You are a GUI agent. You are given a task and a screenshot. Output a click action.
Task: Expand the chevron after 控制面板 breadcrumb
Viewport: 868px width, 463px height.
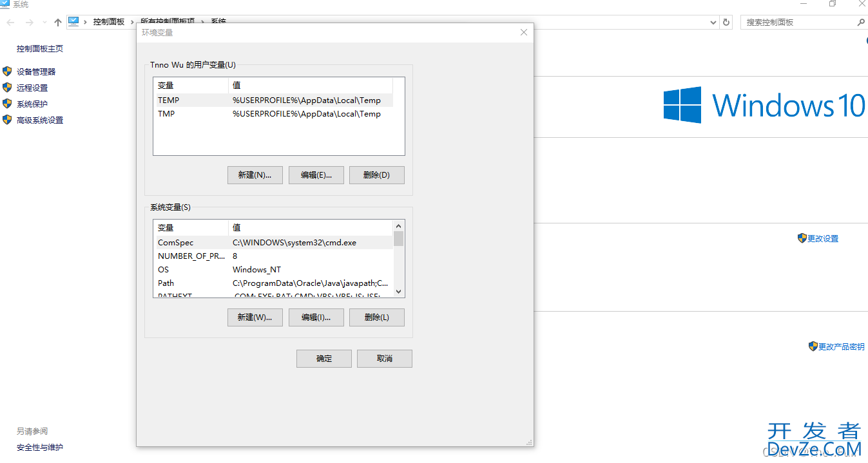coord(132,22)
